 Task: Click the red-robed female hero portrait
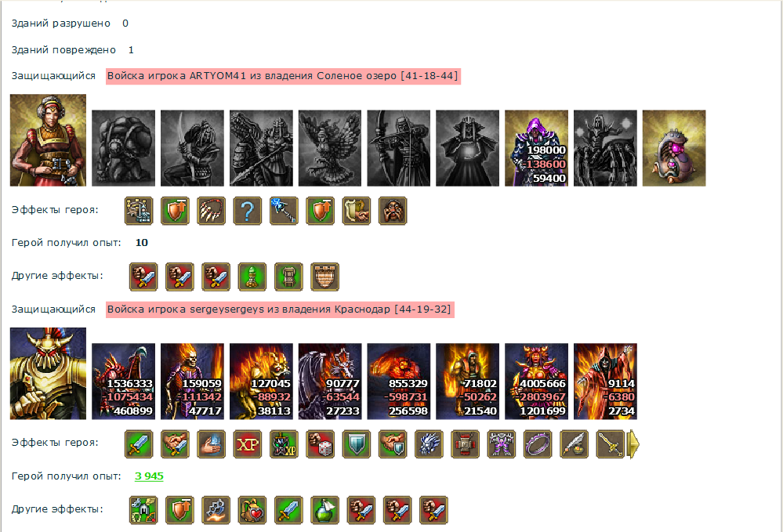[x=48, y=140]
